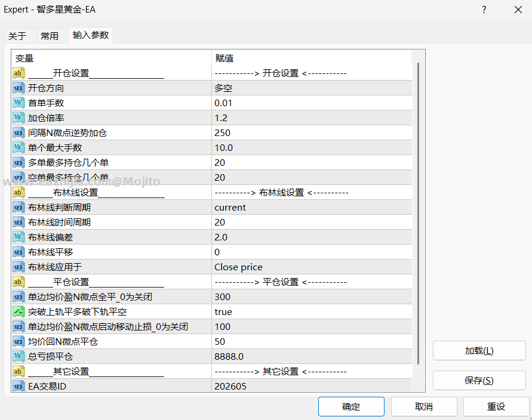Click the double-type icon beside 布林线偏差
Viewport: 532px width, 420px height.
click(19, 237)
